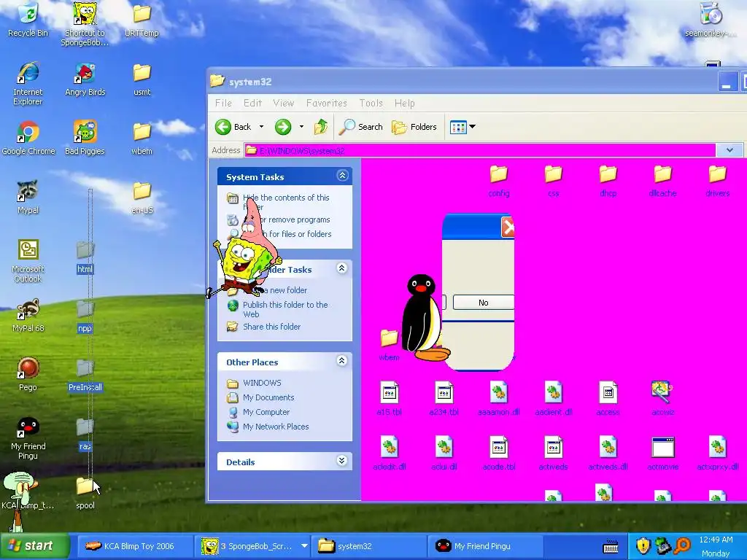
Task: Open the Mypal raccoon shortcut
Action: point(28,197)
